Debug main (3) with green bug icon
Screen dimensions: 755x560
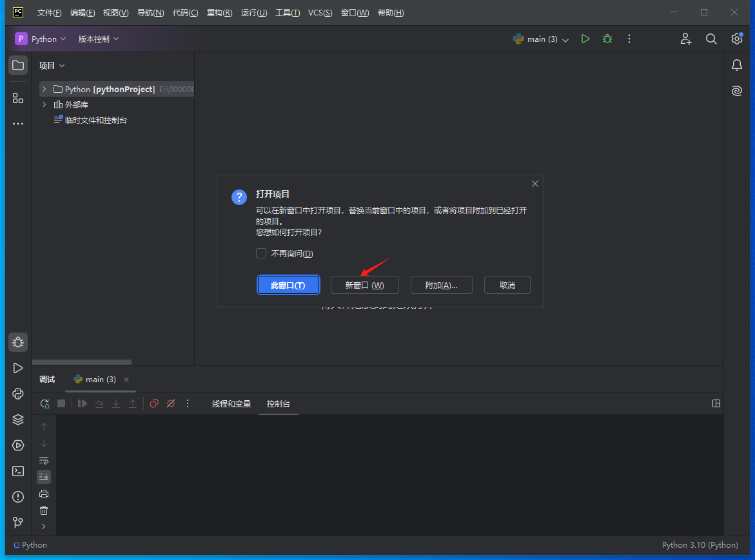coord(607,39)
